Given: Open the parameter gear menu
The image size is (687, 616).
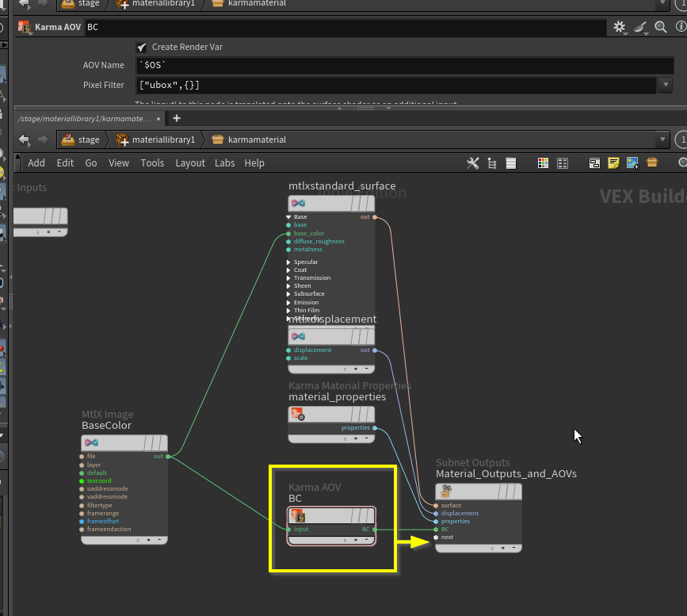Looking at the screenshot, I should pos(619,27).
